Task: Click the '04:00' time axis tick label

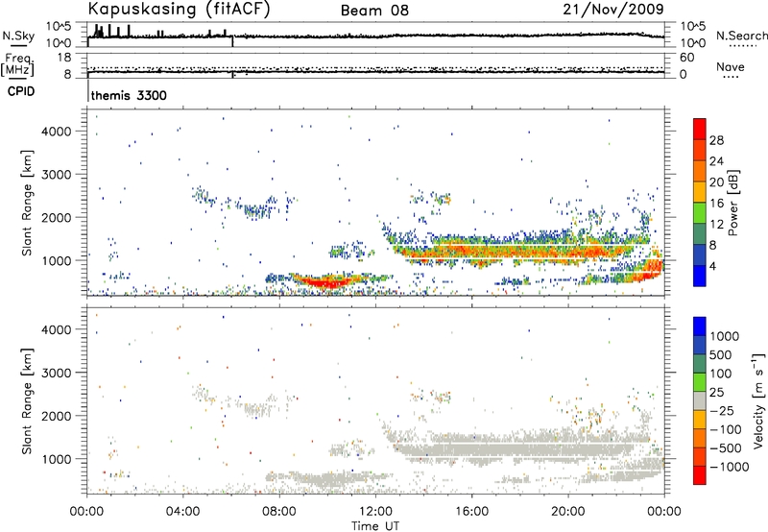Action: 182,512
